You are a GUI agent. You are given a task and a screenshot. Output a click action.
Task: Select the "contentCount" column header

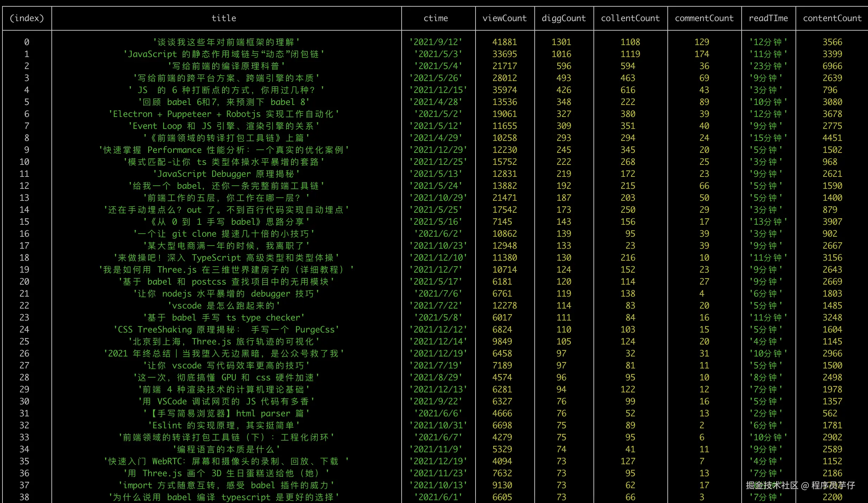[832, 18]
